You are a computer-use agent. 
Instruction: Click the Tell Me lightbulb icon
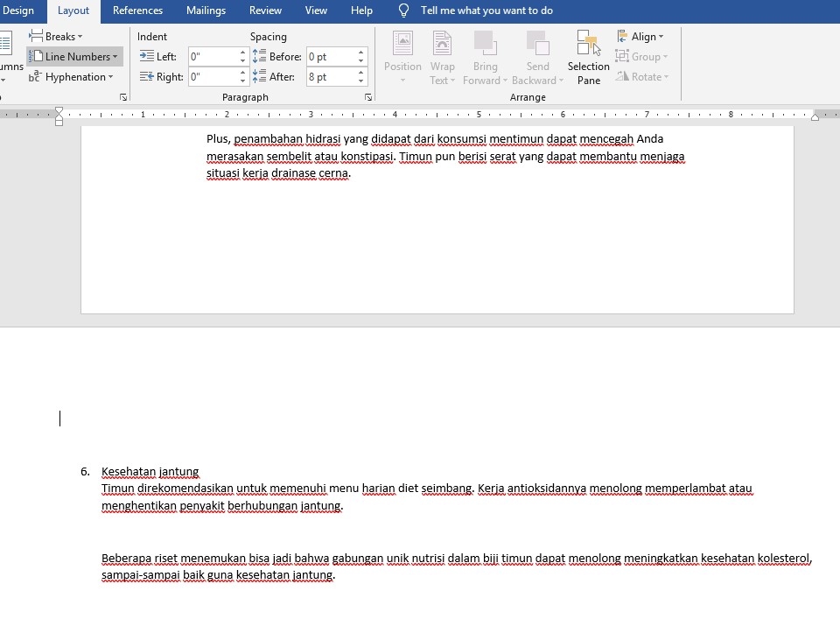point(403,11)
